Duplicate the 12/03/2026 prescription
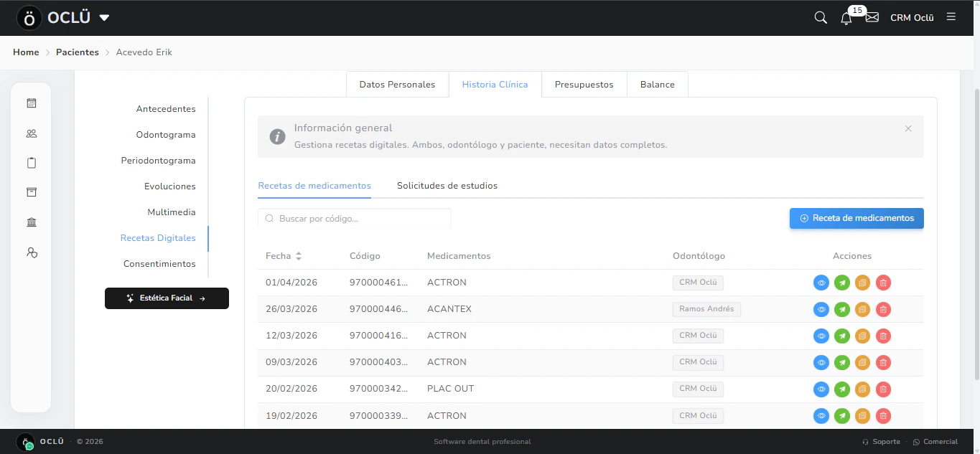Viewport: 980px width, 454px height. coord(863,336)
